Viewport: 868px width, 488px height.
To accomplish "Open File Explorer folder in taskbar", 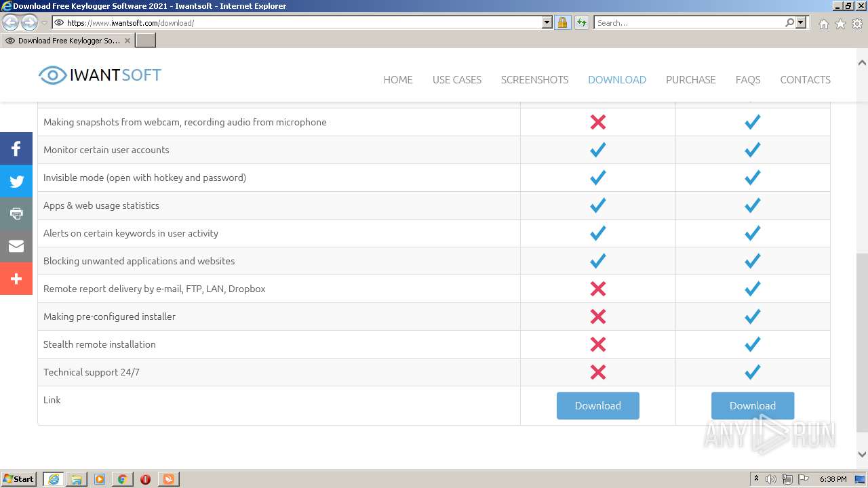I will coord(77,479).
